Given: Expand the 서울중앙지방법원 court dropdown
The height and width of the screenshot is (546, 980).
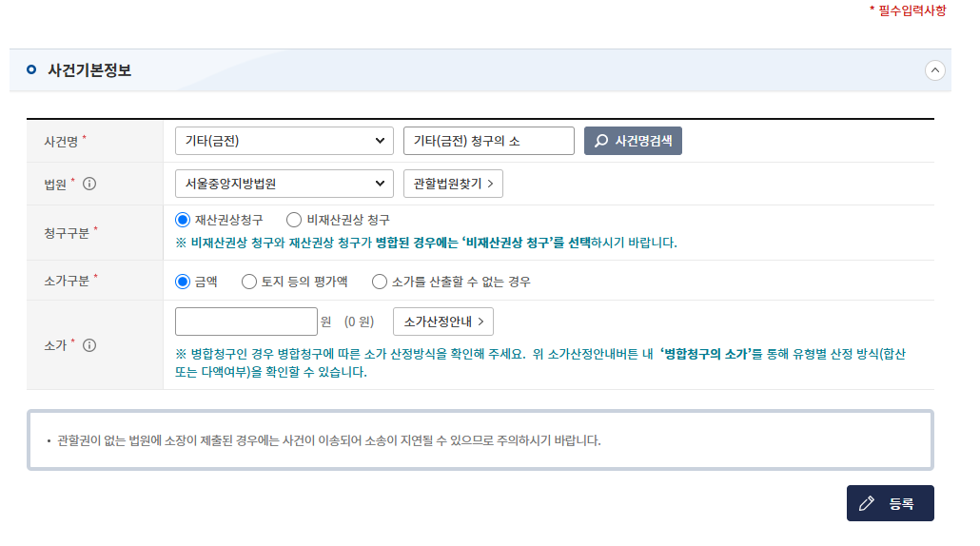Looking at the screenshot, I should coord(284,184).
